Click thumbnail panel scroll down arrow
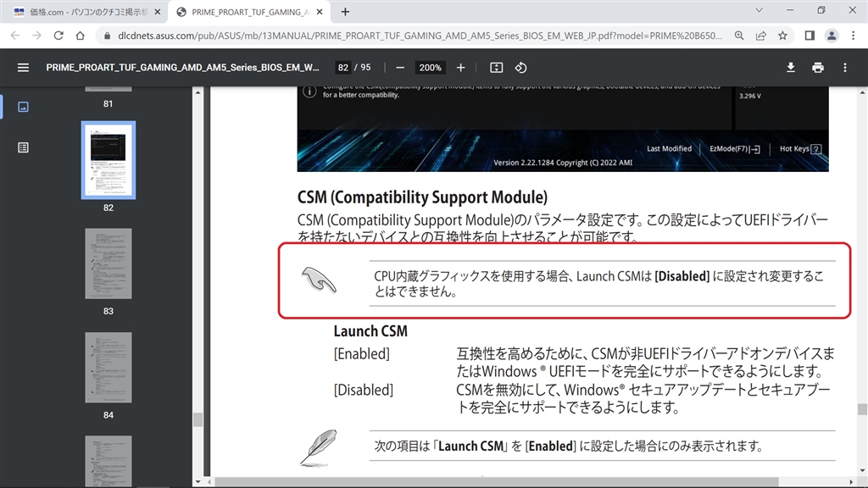Image resolution: width=868 pixels, height=488 pixels. [x=198, y=481]
